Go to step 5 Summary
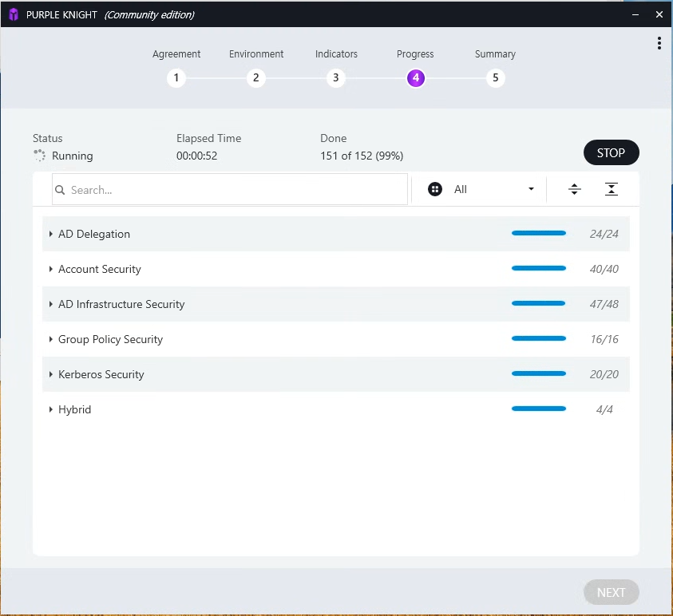673x616 pixels. click(495, 77)
